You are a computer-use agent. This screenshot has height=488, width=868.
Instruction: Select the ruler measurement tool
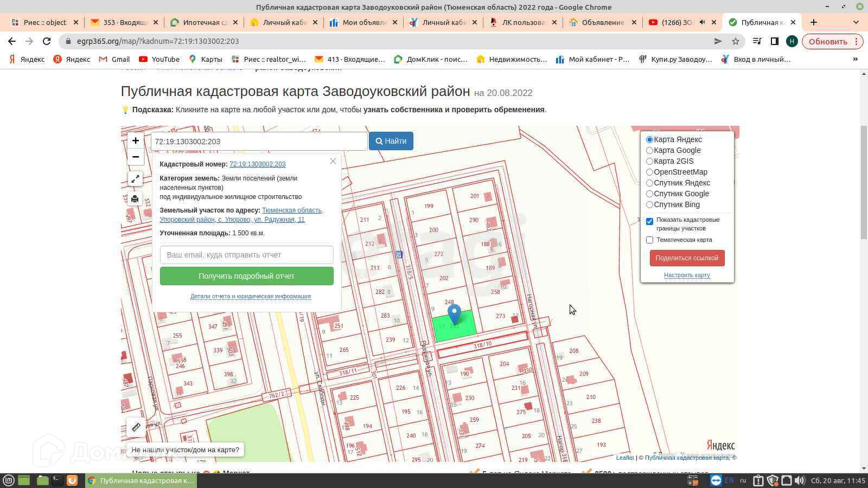136,427
